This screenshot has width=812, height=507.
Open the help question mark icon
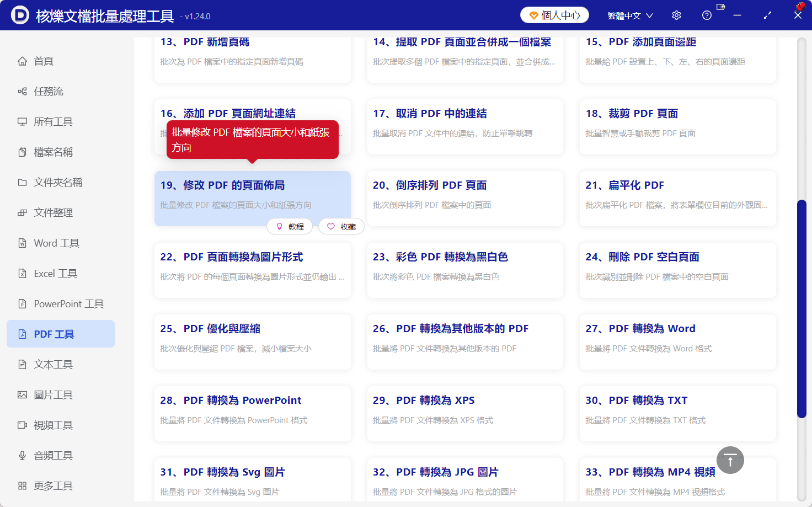pyautogui.click(x=707, y=15)
